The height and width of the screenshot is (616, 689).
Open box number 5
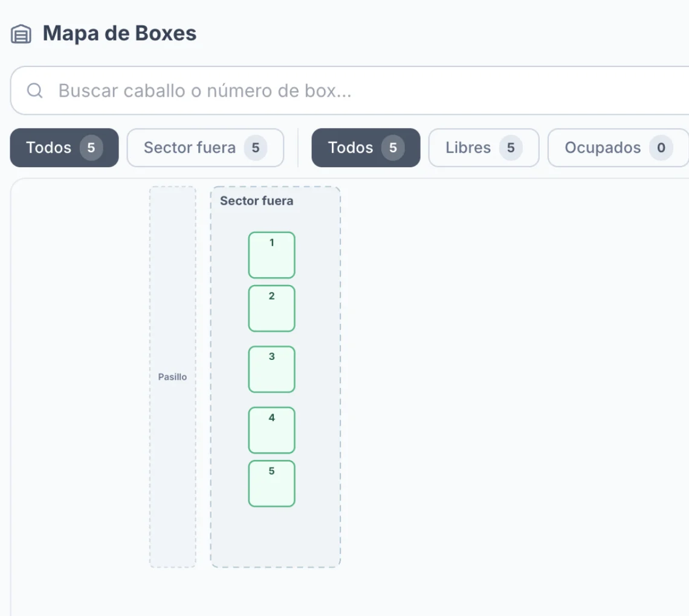pyautogui.click(x=271, y=483)
